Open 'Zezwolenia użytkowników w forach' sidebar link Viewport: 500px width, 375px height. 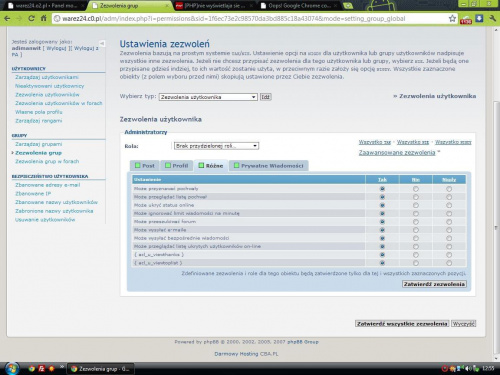[59, 103]
